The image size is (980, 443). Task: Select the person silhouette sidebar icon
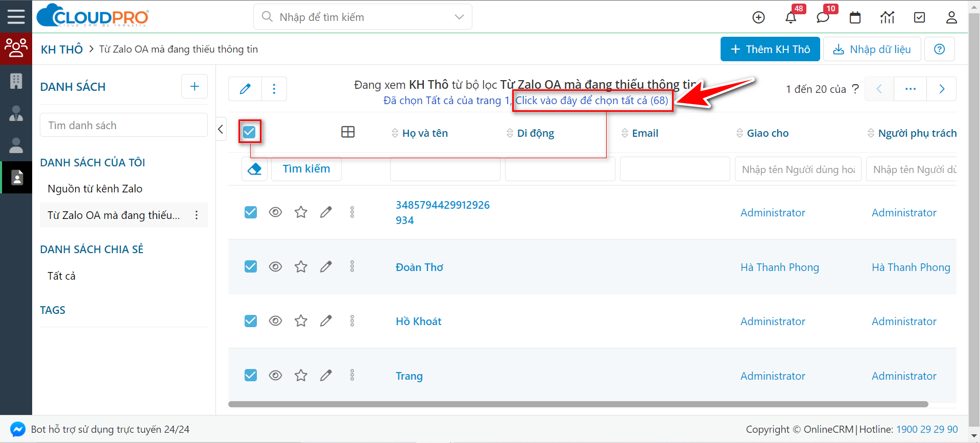click(16, 145)
